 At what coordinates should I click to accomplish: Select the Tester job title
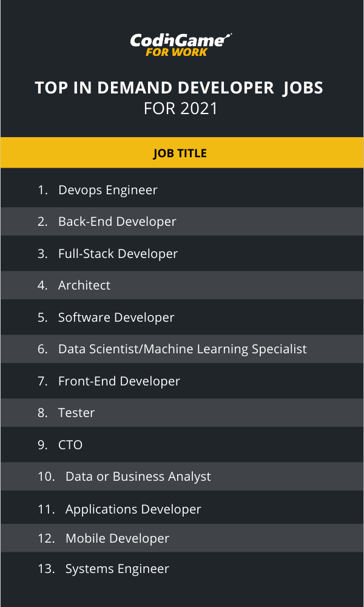coord(76,413)
